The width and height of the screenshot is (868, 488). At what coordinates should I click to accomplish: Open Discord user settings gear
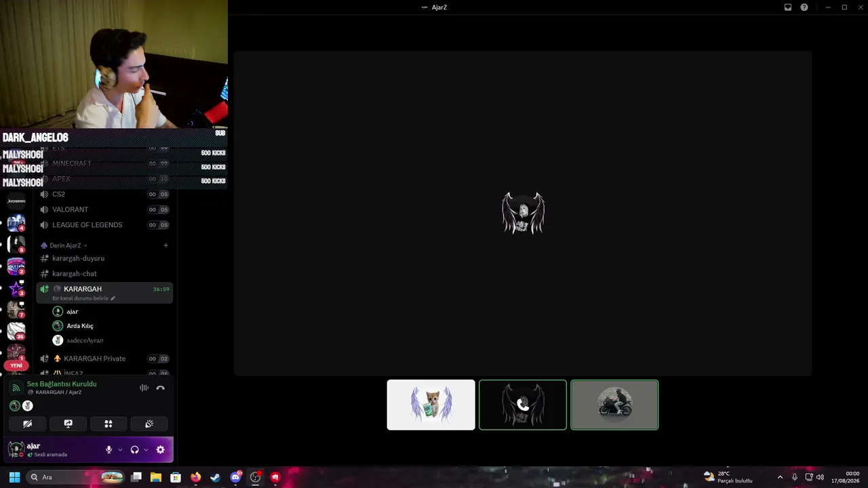click(161, 449)
